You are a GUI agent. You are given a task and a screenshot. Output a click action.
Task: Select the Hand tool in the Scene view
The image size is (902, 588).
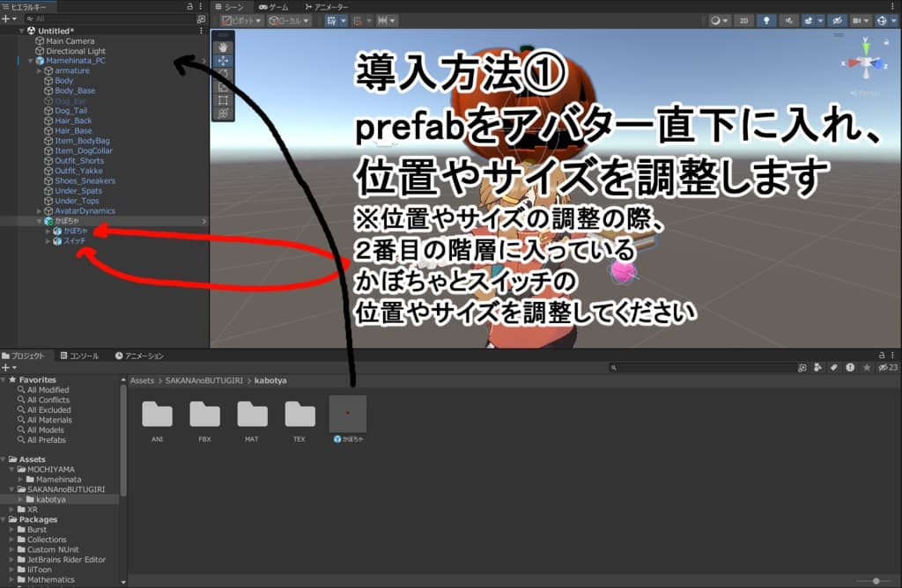coord(224,48)
